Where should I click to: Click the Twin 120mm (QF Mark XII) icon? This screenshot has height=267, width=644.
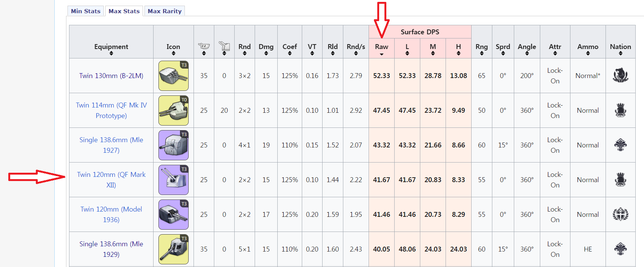[174, 180]
